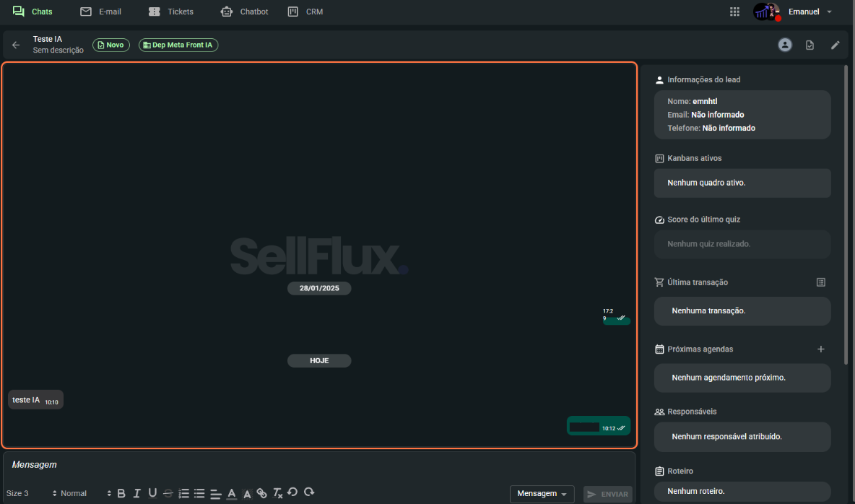Screen dimensions: 855x504
Task: Toggle strikethrough formatting
Action: pos(168,494)
